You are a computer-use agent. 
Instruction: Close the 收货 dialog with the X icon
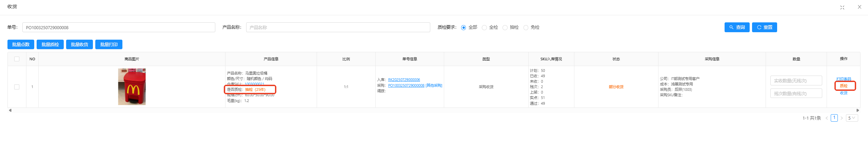[860, 7]
